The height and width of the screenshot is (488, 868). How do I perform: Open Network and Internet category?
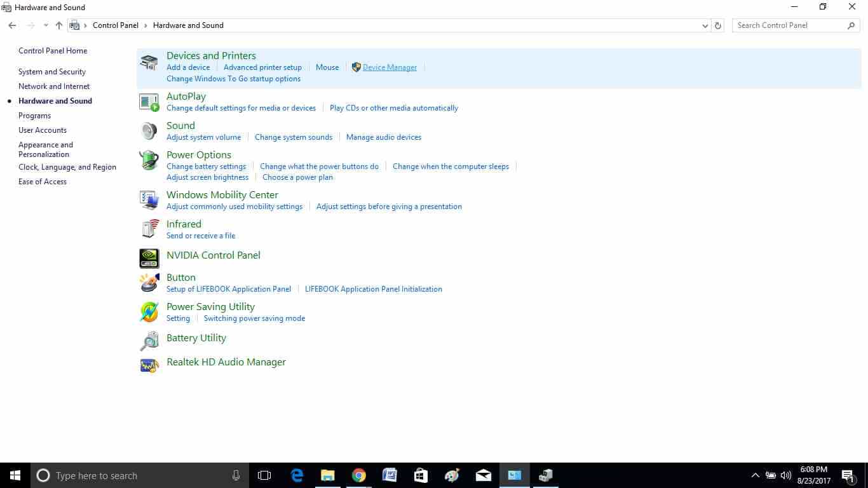pos(54,86)
